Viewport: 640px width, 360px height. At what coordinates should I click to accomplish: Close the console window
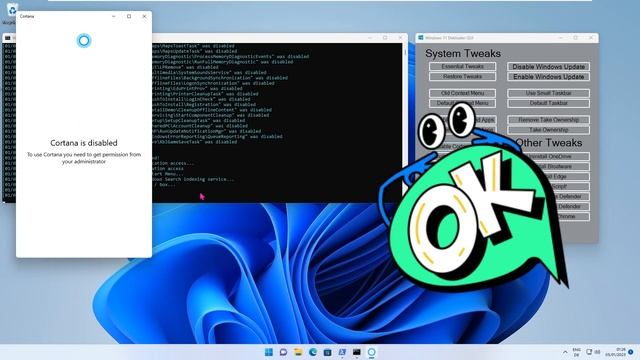pyautogui.click(x=400, y=38)
